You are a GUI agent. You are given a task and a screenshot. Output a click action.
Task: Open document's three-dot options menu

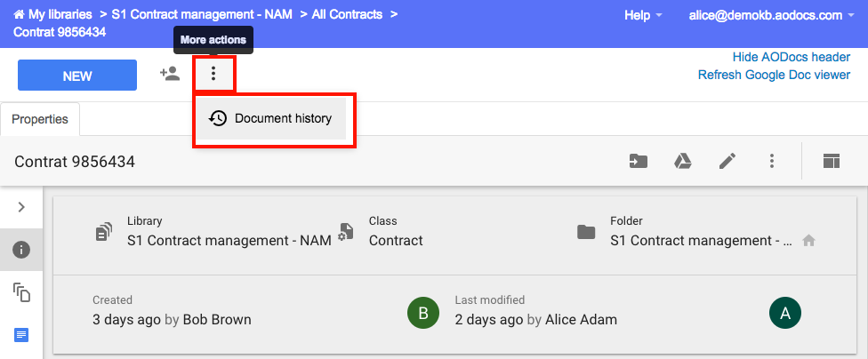pos(772,161)
